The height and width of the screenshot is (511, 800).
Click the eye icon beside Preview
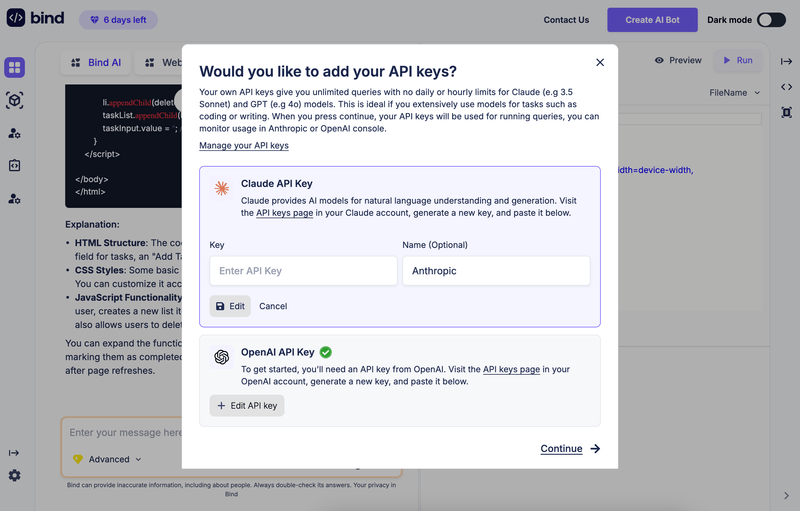tap(659, 60)
